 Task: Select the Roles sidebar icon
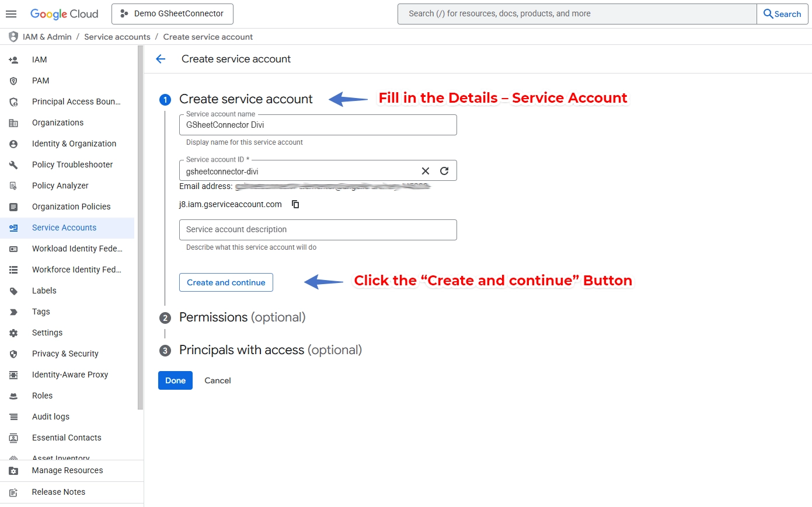pos(13,396)
